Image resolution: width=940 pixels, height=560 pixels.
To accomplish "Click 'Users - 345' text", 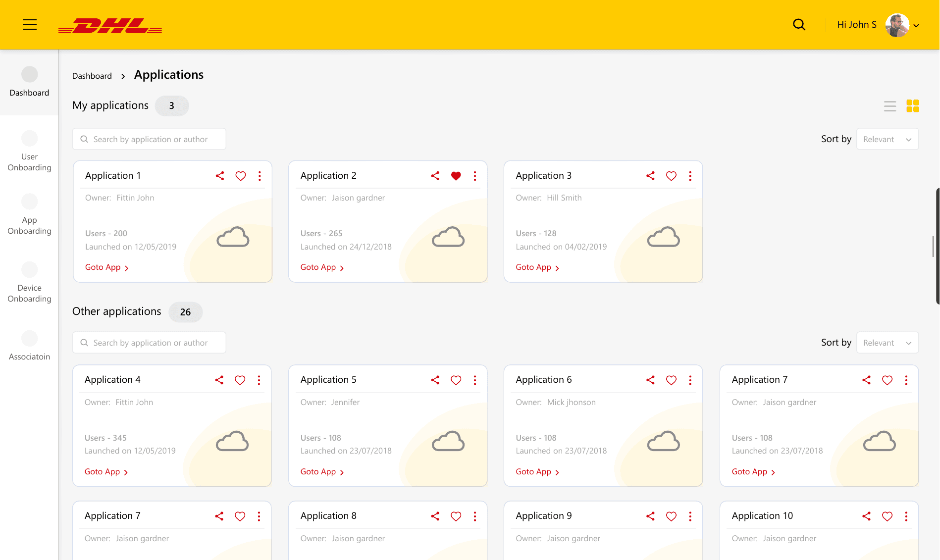I will click(x=105, y=438).
